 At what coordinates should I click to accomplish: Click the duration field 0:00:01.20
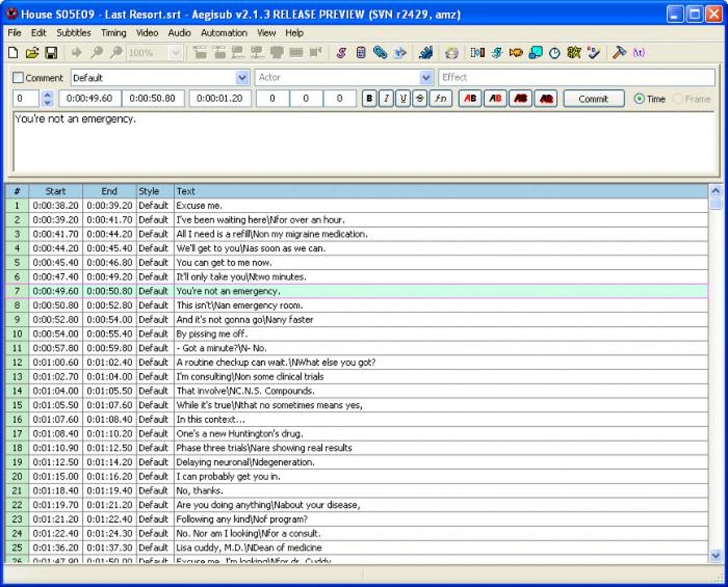point(220,98)
